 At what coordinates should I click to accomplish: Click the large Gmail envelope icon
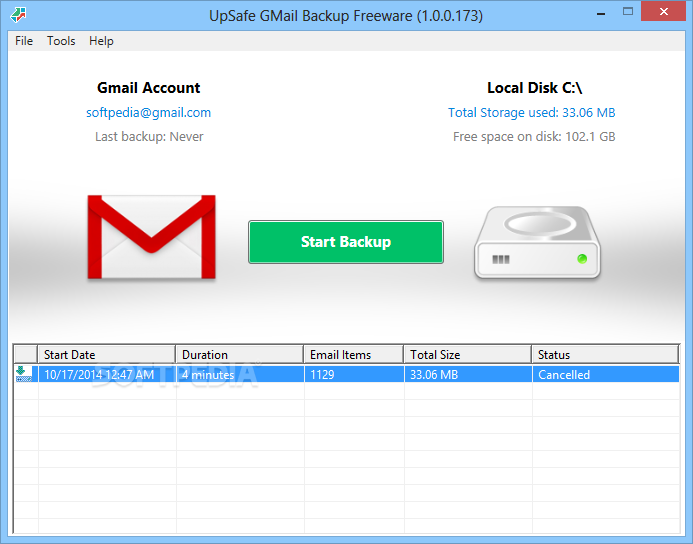click(152, 237)
